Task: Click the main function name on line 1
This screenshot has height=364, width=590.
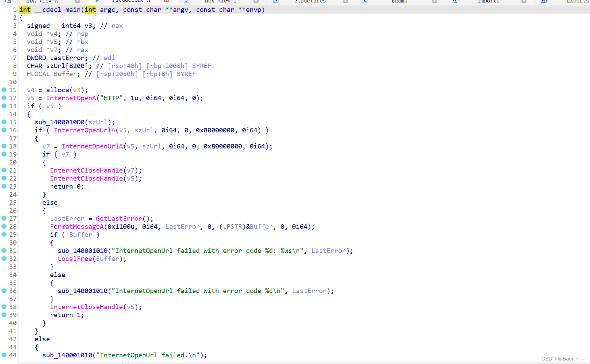Action: coord(73,10)
